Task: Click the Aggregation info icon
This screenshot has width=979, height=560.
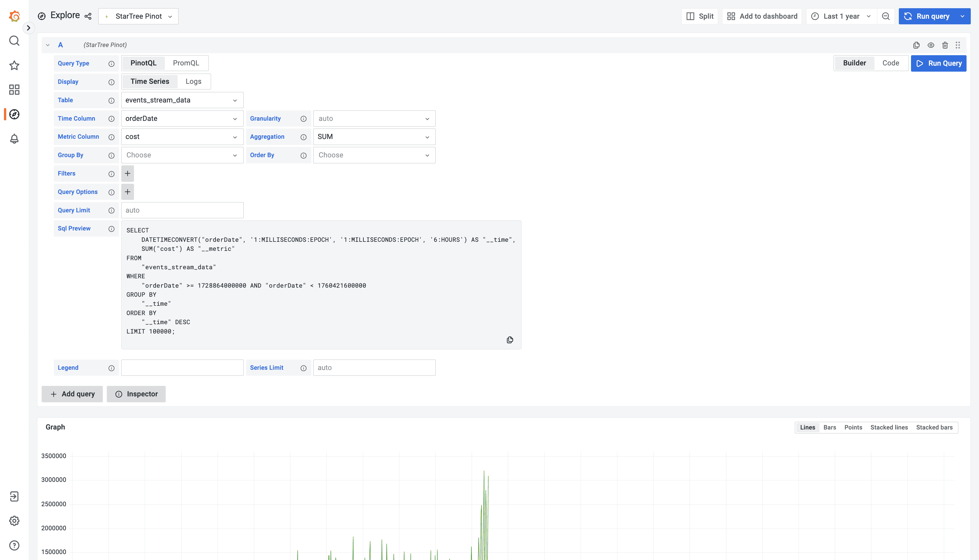Action: [304, 137]
